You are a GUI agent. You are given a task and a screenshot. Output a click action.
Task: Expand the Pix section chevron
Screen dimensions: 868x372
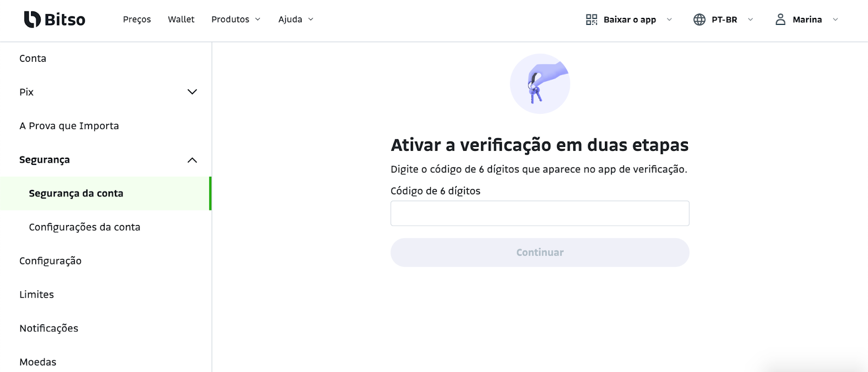192,92
